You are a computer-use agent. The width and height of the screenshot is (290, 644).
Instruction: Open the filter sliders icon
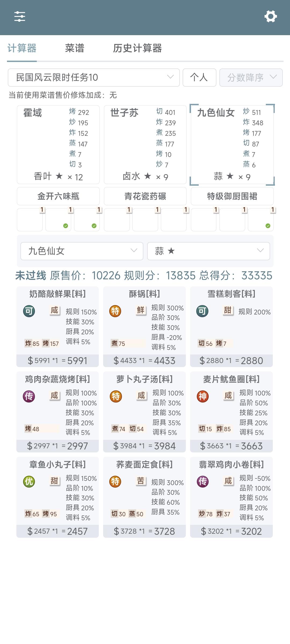[x=20, y=17]
